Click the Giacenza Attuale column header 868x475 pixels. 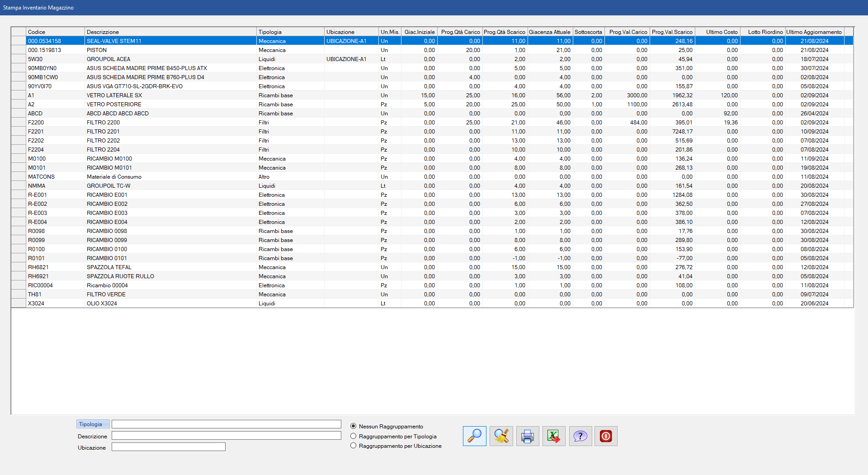point(550,32)
